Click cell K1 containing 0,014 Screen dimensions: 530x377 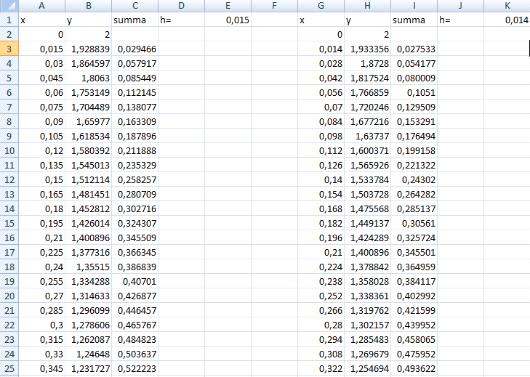(507, 20)
